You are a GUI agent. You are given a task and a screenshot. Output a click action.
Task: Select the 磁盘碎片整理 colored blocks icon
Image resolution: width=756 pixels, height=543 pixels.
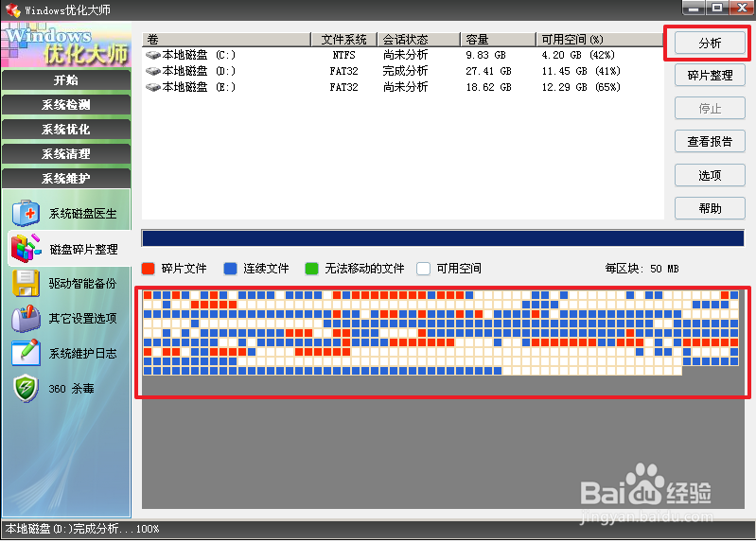[26, 249]
